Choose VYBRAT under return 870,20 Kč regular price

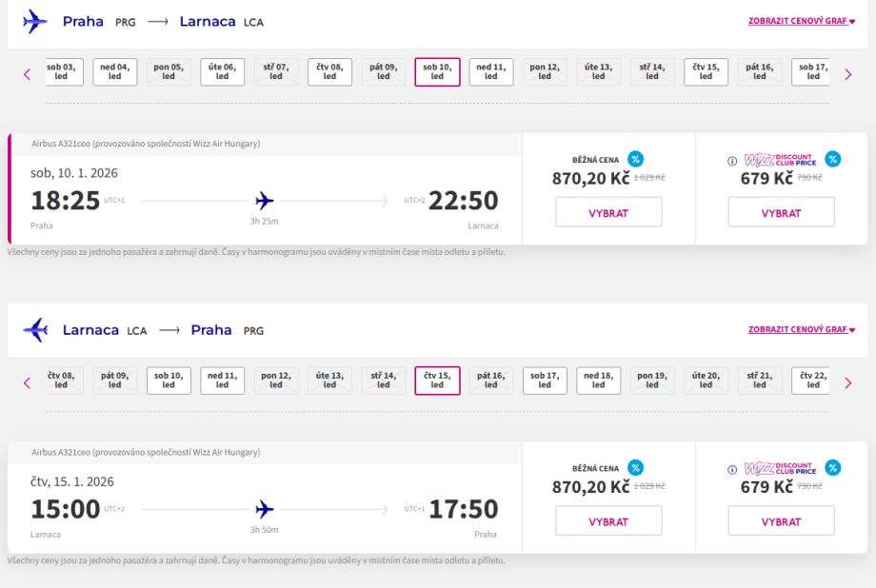[x=608, y=521]
